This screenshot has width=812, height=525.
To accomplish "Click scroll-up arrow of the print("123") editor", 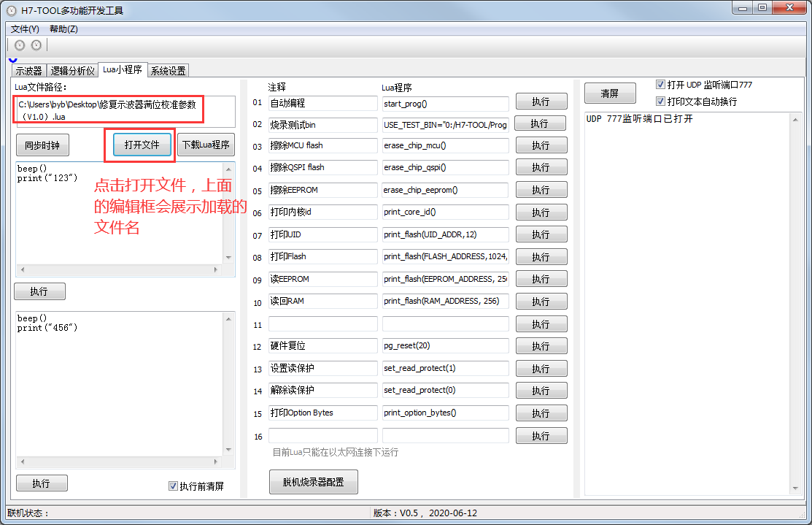I will pyautogui.click(x=229, y=169).
